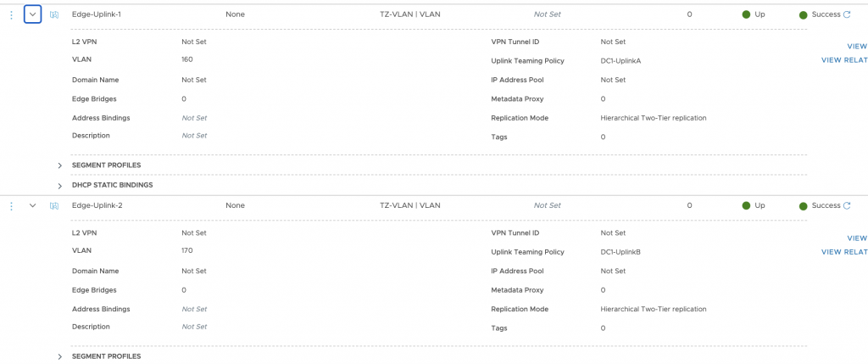Image resolution: width=868 pixels, height=364 pixels.
Task: Click the segment icon beside Edge-Uplink-1
Action: [53, 15]
